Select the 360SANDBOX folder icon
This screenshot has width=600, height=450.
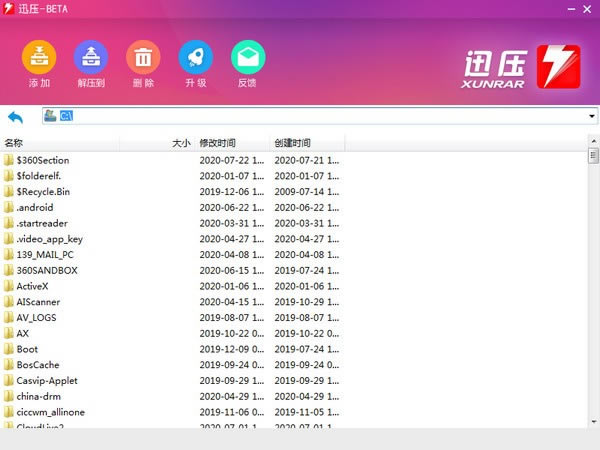pos(8,270)
